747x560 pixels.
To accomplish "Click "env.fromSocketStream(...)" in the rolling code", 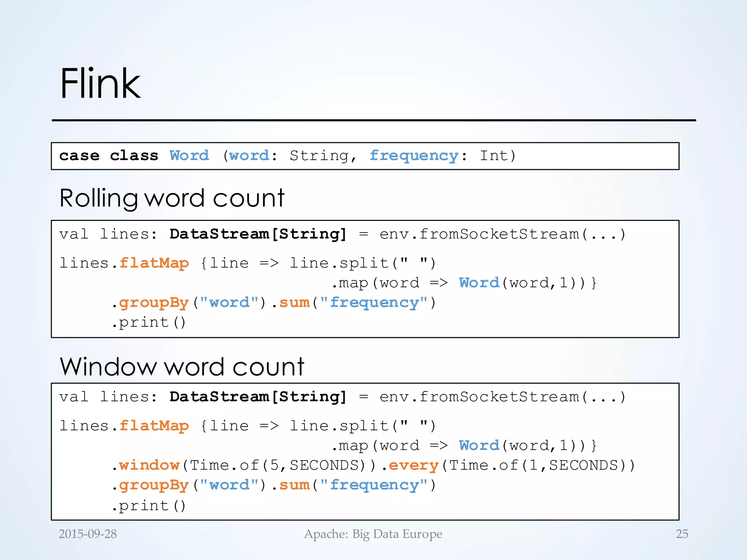I will tap(503, 234).
